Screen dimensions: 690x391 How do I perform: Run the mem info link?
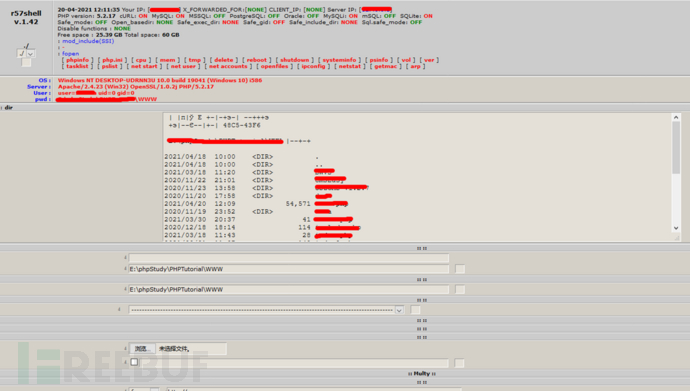tap(167, 60)
